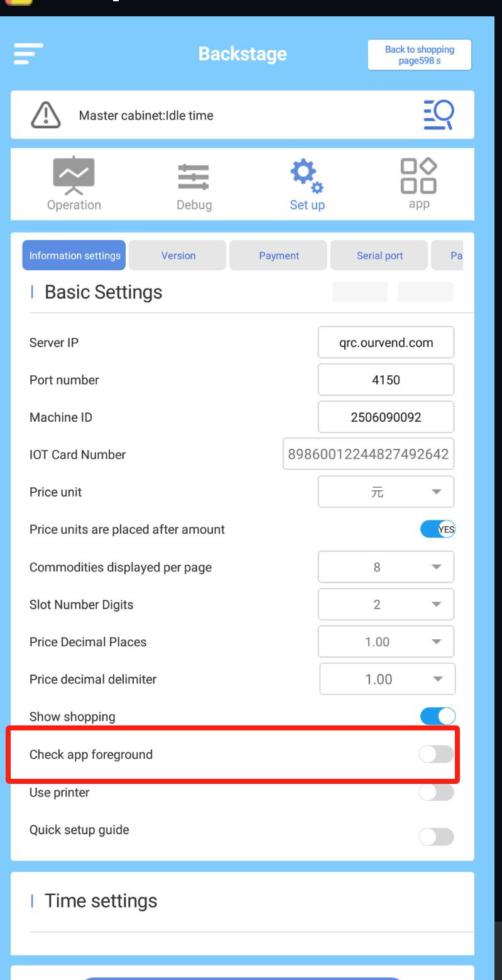Select the Set up gears icon
Screen dimensions: 502x980
click(x=307, y=177)
